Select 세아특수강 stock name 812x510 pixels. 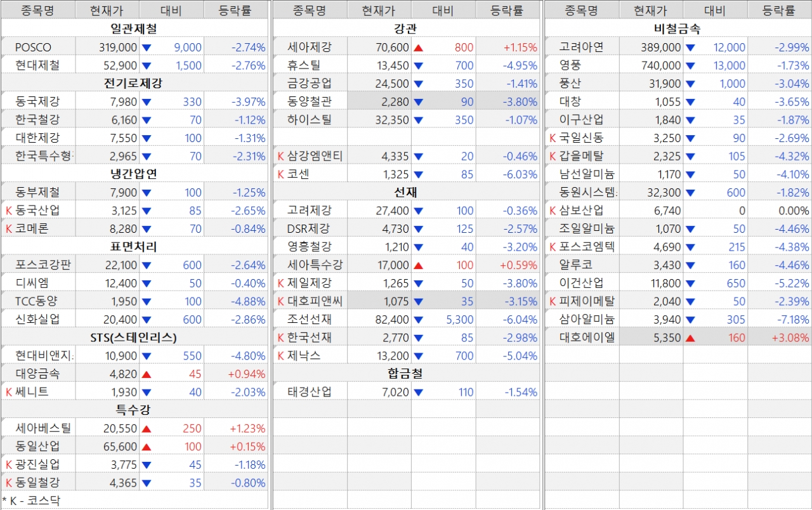(315, 265)
